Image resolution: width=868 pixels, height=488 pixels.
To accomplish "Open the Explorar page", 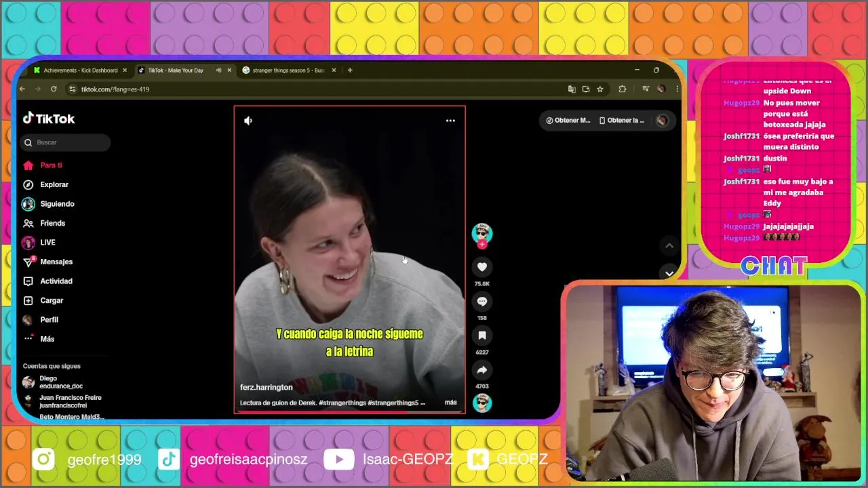I will point(45,184).
